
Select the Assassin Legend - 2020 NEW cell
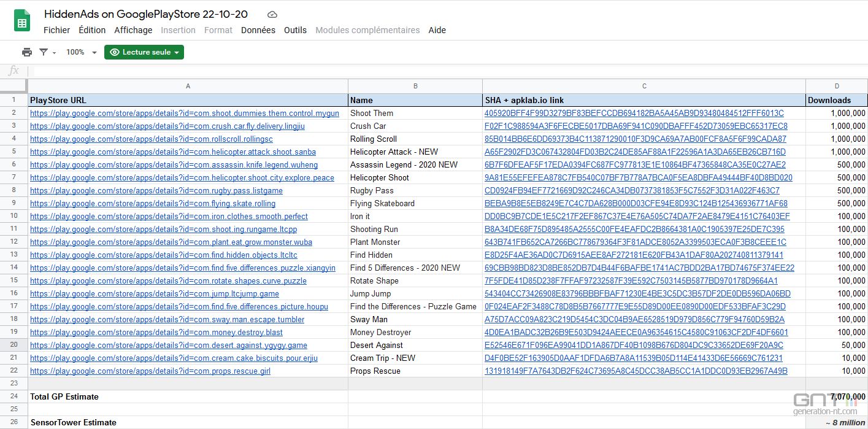[415, 164]
